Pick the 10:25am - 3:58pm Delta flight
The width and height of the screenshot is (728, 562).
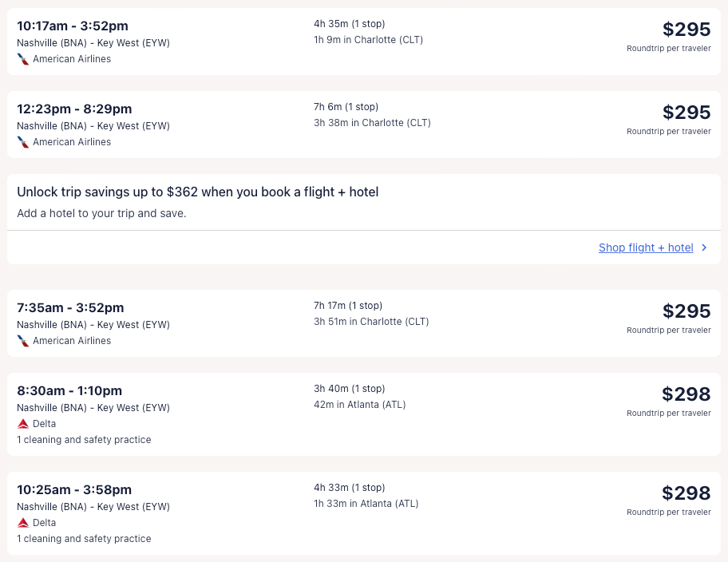coord(74,490)
